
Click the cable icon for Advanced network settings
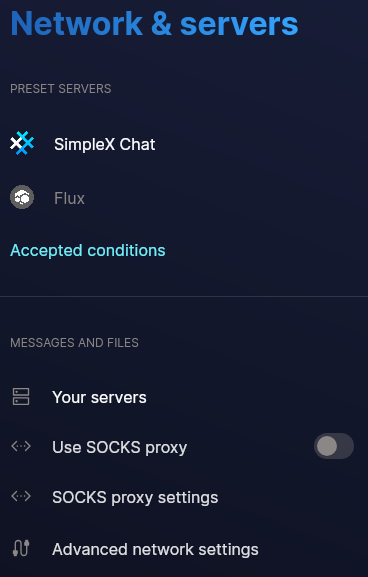point(21,548)
